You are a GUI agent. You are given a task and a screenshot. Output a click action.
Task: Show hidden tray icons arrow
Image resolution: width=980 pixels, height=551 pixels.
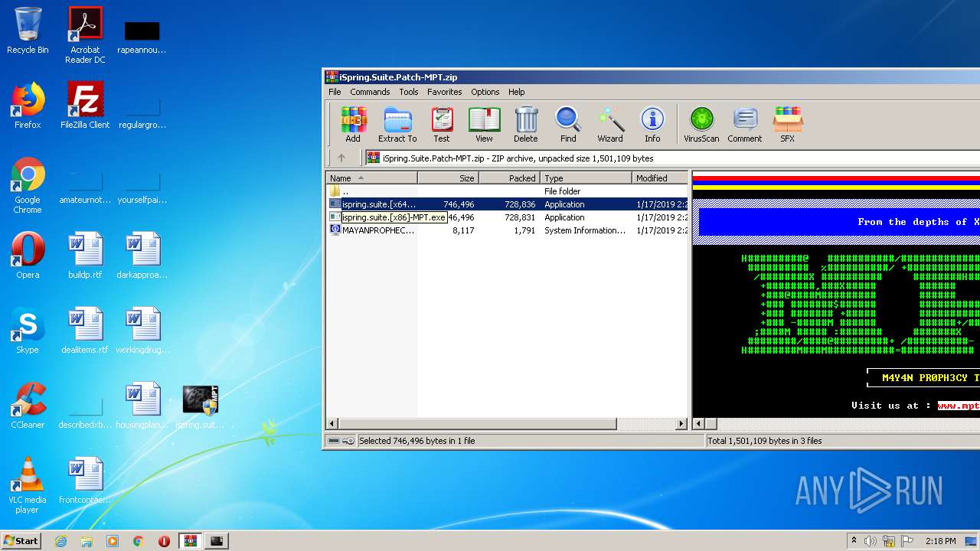[854, 540]
